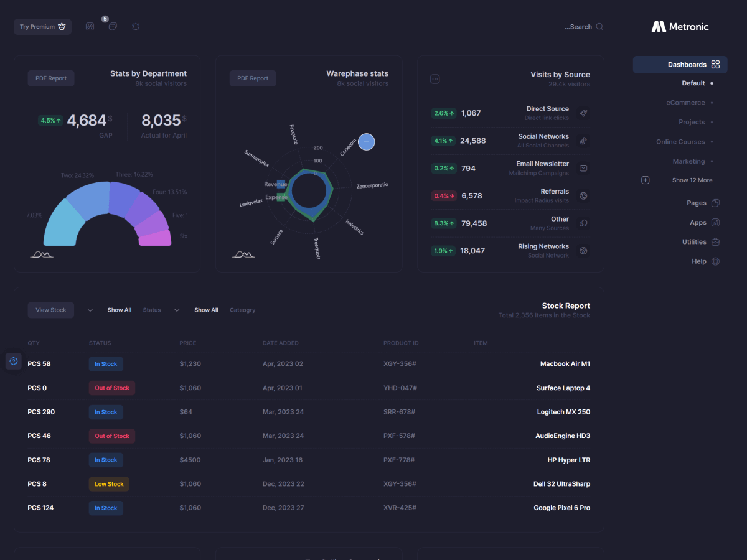
Task: Click the Metronic logo
Action: pyautogui.click(x=680, y=27)
